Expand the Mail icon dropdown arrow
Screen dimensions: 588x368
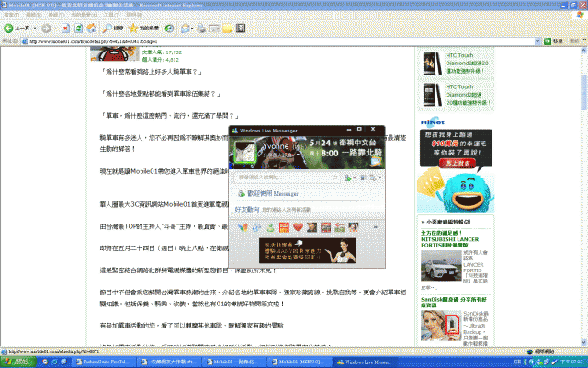pyautogui.click(x=192, y=29)
